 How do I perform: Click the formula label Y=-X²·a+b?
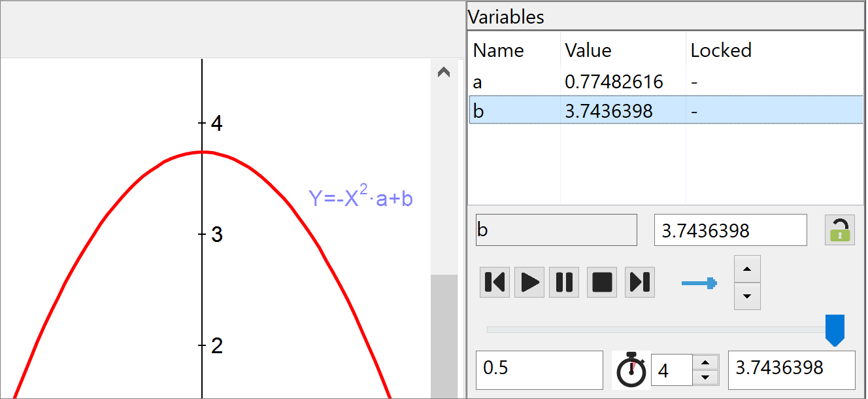point(361,196)
